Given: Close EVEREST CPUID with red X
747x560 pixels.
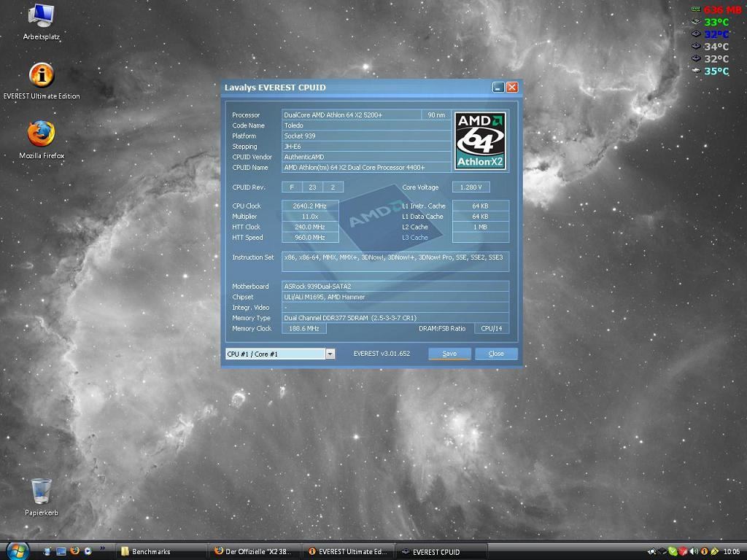Looking at the screenshot, I should click(x=512, y=87).
